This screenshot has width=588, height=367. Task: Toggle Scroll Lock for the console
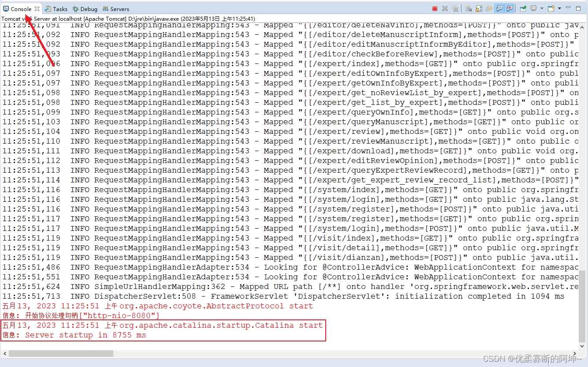479,8
